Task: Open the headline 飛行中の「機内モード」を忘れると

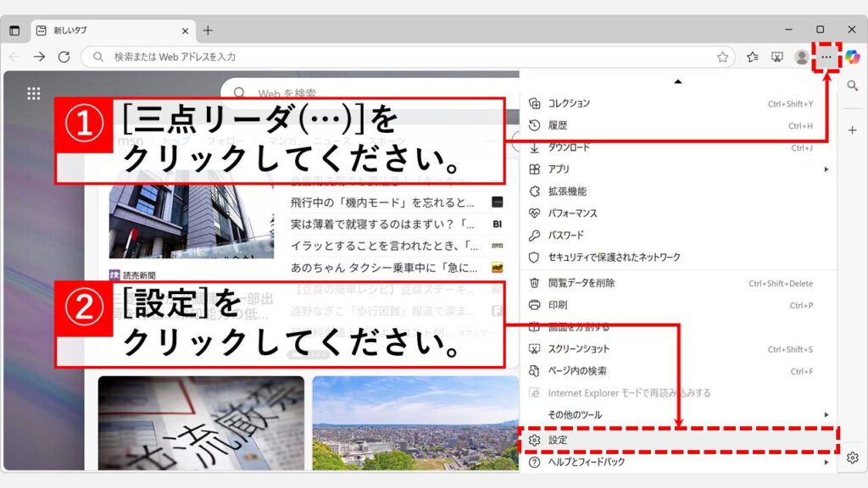Action: pos(382,203)
